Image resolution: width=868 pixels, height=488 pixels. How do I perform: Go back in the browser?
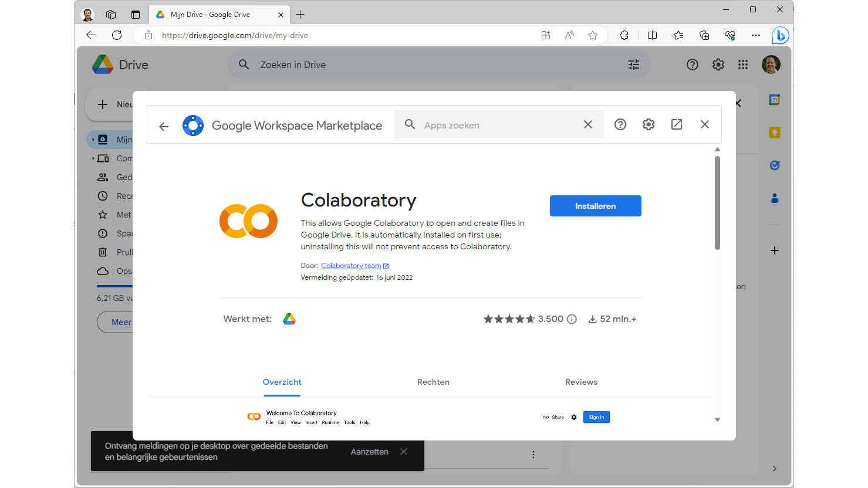pyautogui.click(x=91, y=35)
